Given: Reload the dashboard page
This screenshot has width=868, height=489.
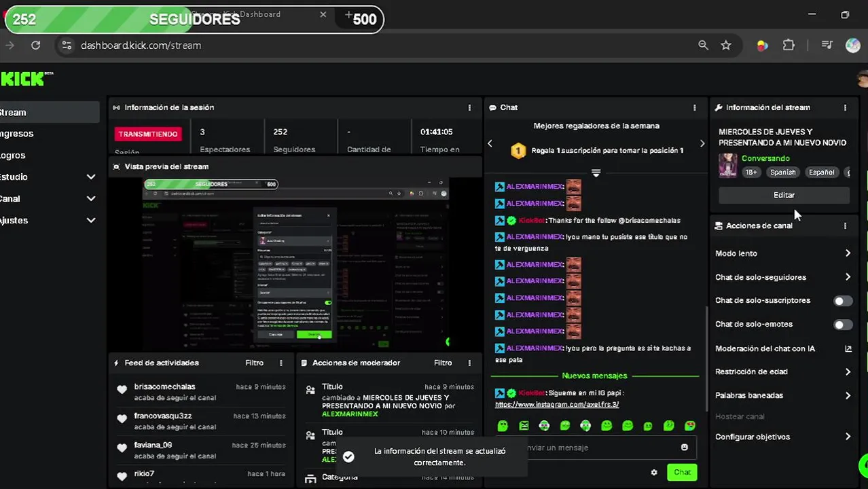Looking at the screenshot, I should pos(35,46).
